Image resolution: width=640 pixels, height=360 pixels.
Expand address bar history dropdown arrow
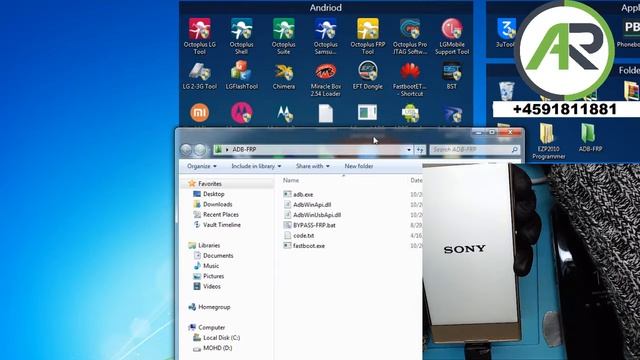[x=409, y=150]
